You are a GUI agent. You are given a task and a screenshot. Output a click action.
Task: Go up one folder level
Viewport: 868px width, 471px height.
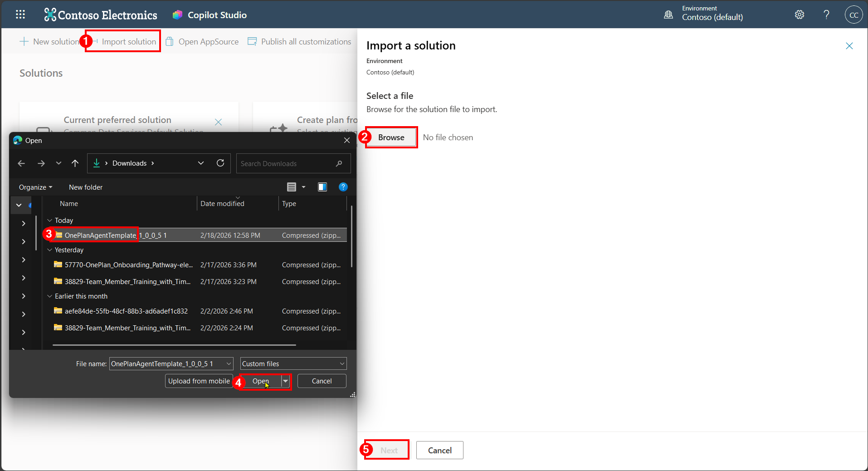75,163
